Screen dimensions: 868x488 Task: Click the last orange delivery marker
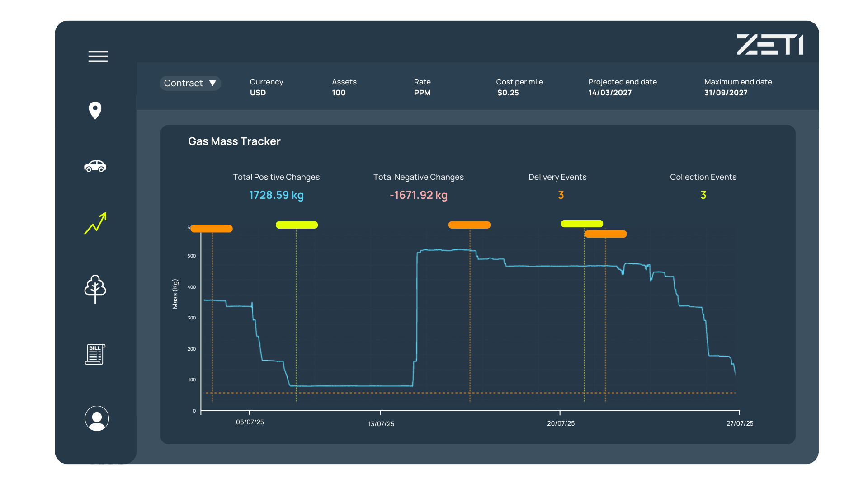(x=605, y=234)
